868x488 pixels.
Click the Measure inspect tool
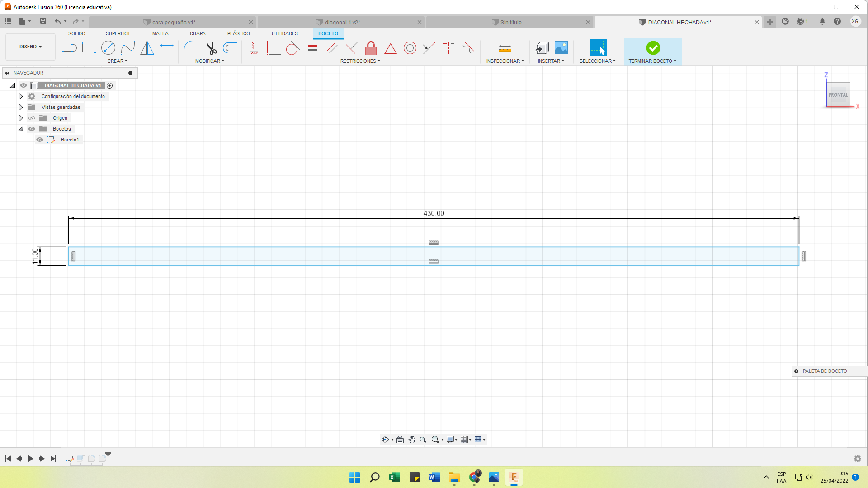(505, 48)
